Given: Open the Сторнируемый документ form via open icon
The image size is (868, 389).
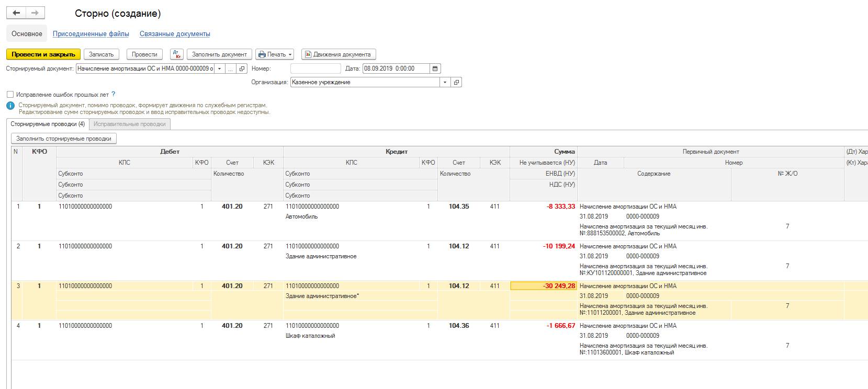Looking at the screenshot, I should [x=242, y=68].
